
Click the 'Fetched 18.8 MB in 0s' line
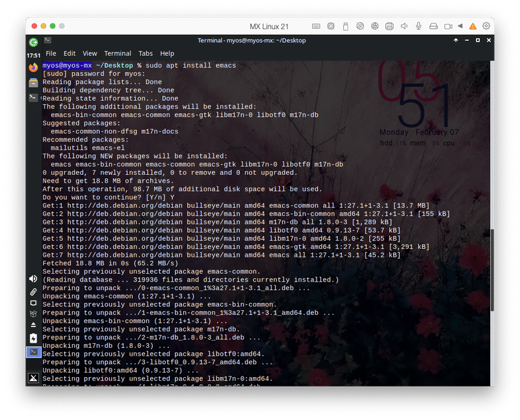point(110,263)
